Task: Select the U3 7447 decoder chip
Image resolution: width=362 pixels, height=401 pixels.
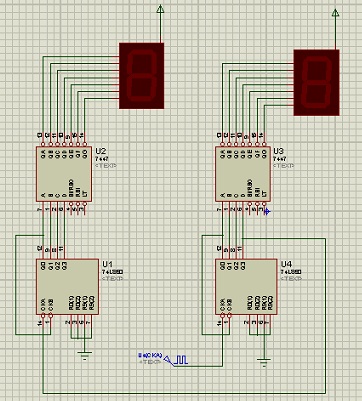Action: tap(243, 174)
